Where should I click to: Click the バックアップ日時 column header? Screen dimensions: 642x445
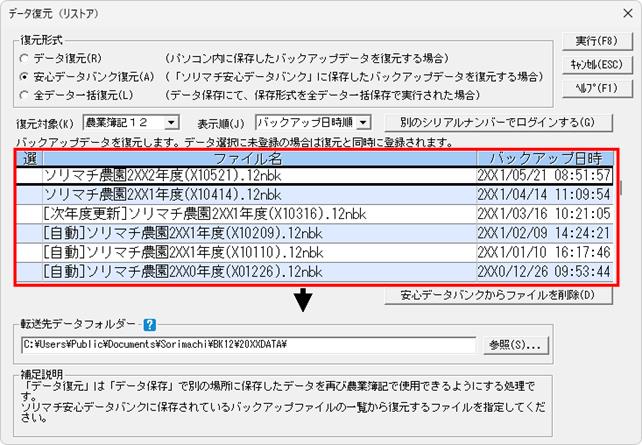coord(545,158)
